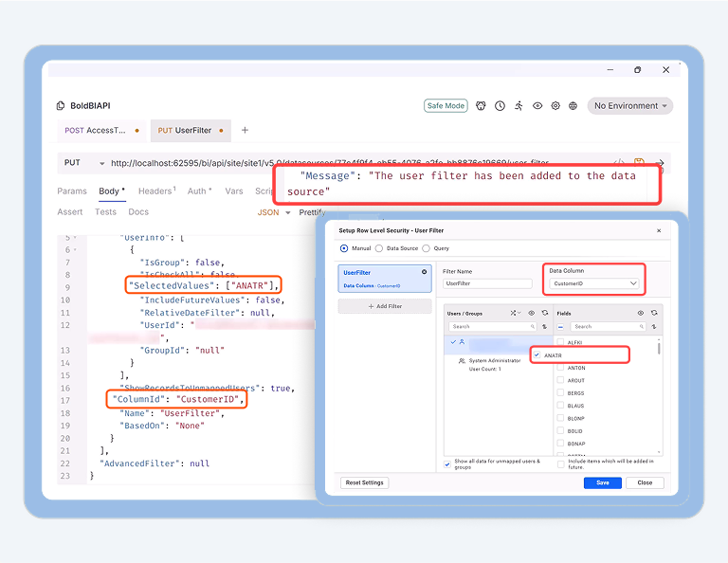The width and height of the screenshot is (728, 563).
Task: Select the PUT UserFilter tab
Action: [x=191, y=131]
